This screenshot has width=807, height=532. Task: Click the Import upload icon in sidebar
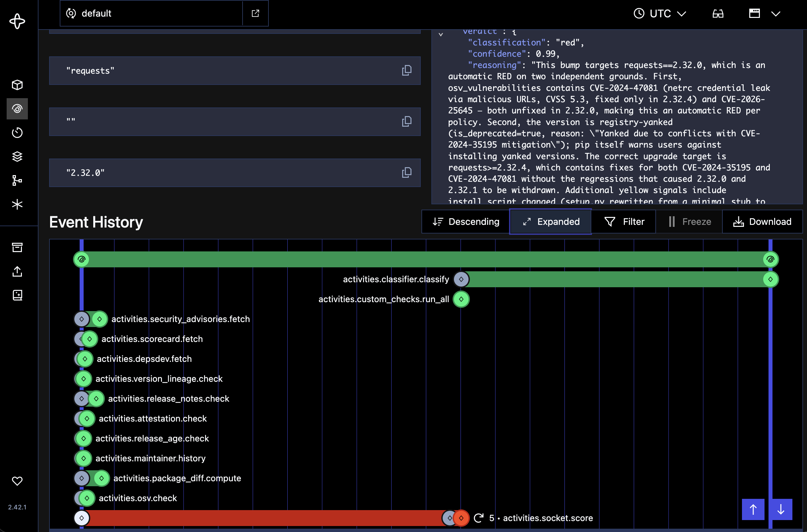tap(17, 271)
